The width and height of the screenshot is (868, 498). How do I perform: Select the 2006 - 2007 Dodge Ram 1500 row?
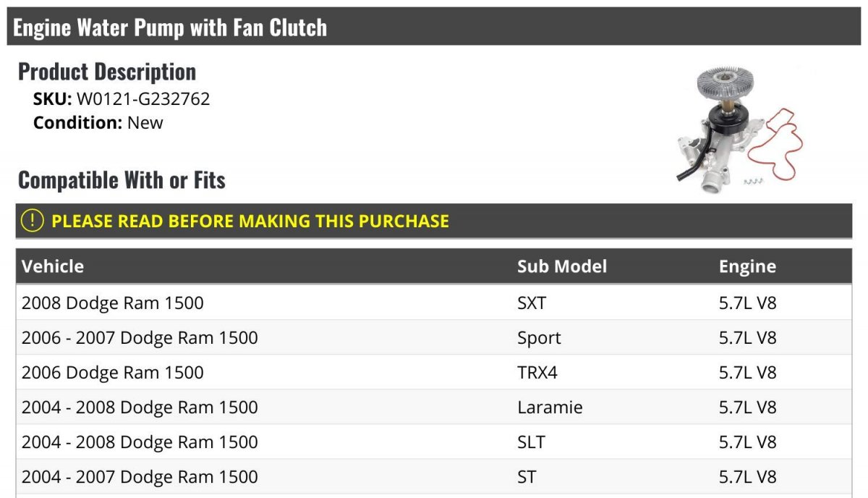[434, 337]
